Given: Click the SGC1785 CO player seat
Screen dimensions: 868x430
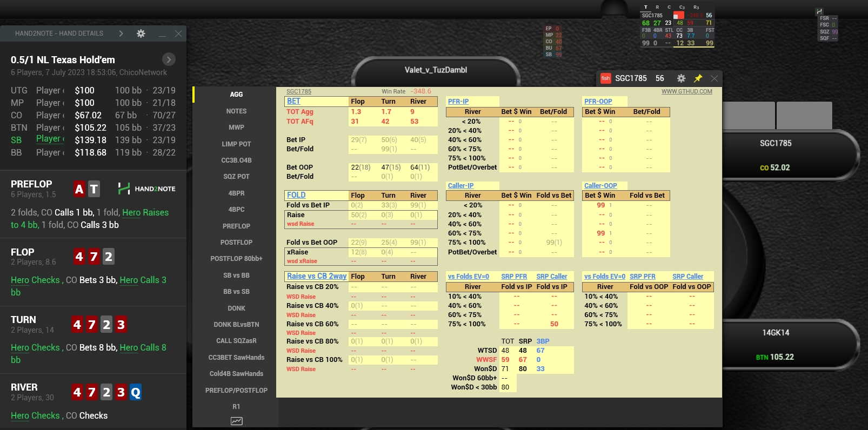Looking at the screenshot, I should coord(776,155).
